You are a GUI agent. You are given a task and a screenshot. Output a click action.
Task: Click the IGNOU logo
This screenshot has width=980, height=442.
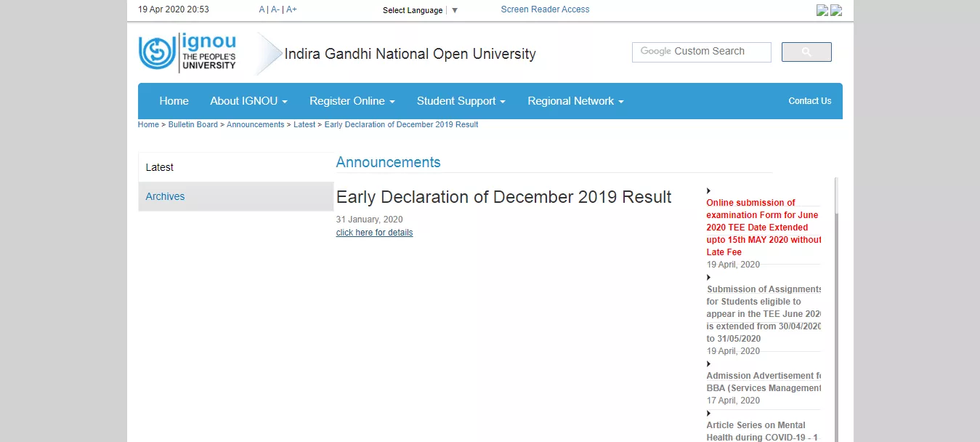(x=187, y=52)
